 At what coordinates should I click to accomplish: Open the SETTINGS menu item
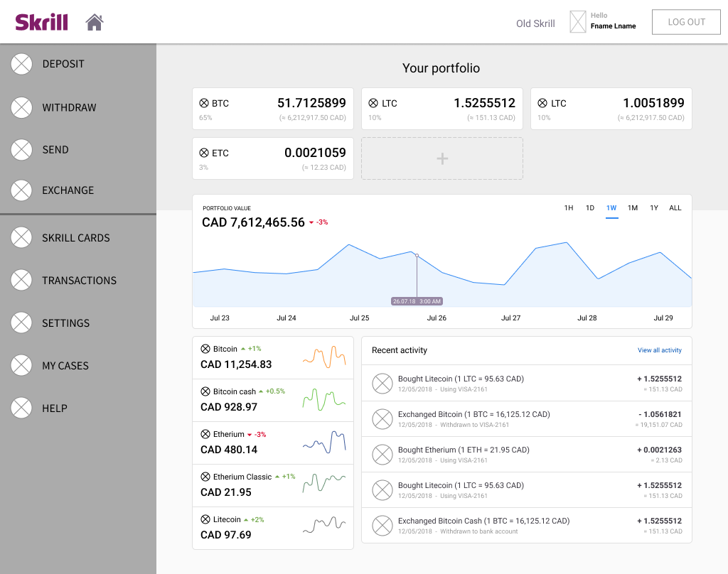coord(66,323)
